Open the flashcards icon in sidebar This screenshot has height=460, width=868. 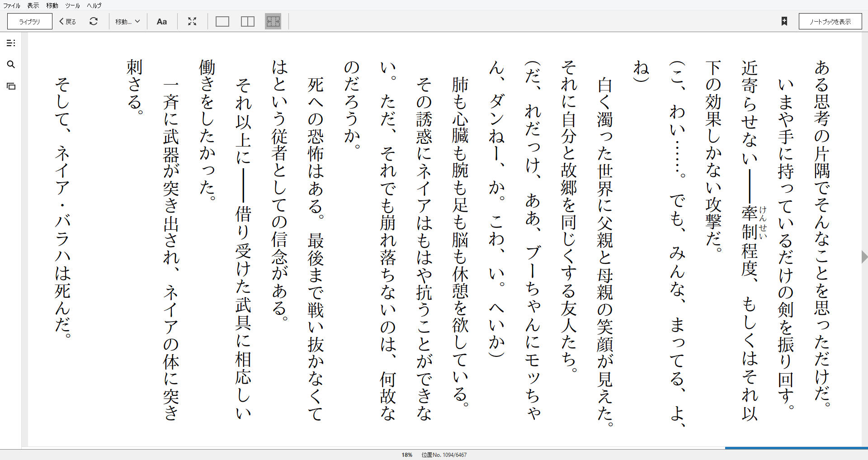click(11, 86)
